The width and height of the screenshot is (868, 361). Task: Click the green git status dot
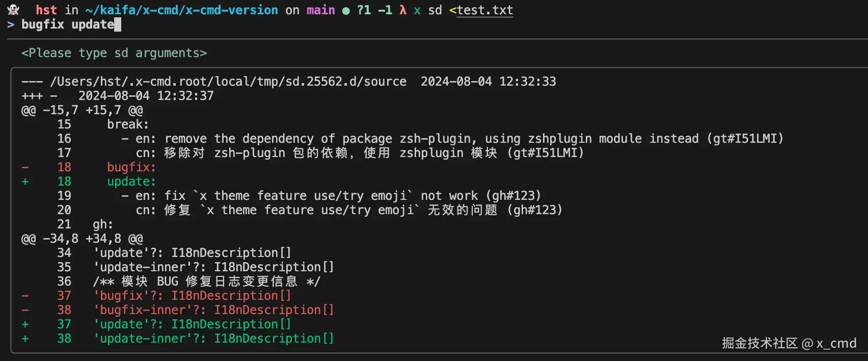pyautogui.click(x=346, y=11)
